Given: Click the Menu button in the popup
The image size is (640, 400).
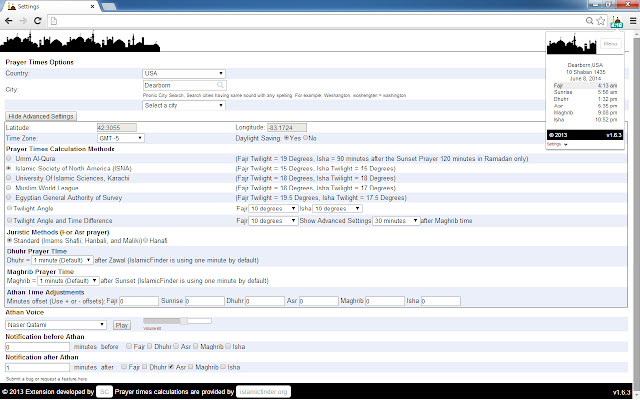Looking at the screenshot, I should tap(610, 45).
